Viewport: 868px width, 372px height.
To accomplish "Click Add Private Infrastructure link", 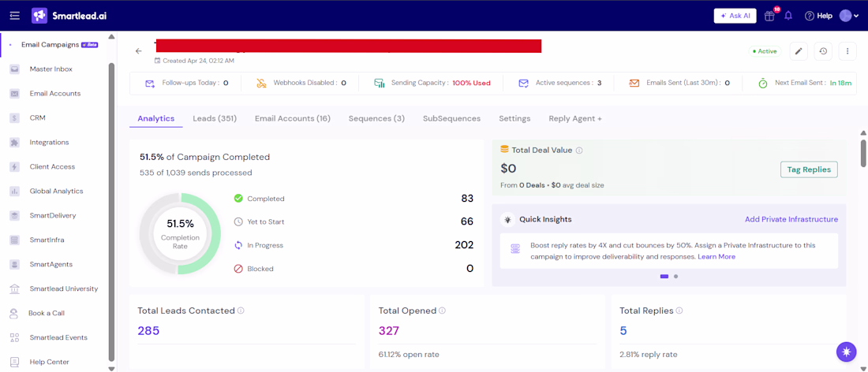I will pos(791,219).
